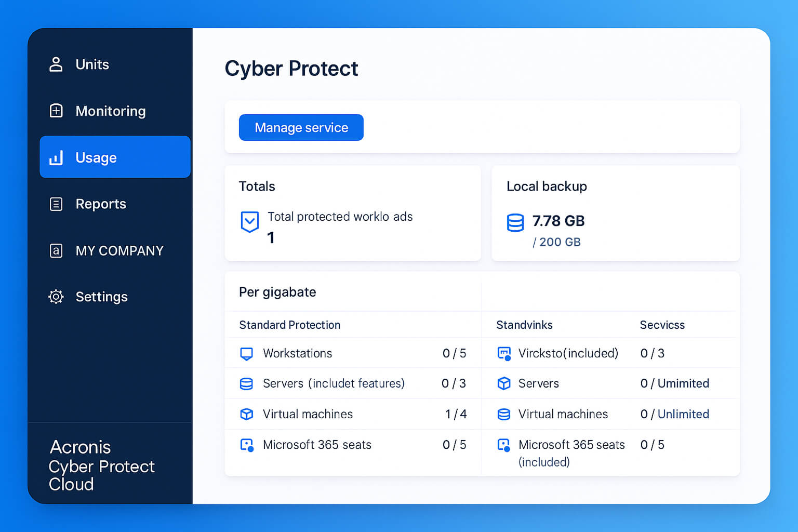Click the Usage bar chart icon

click(56, 157)
